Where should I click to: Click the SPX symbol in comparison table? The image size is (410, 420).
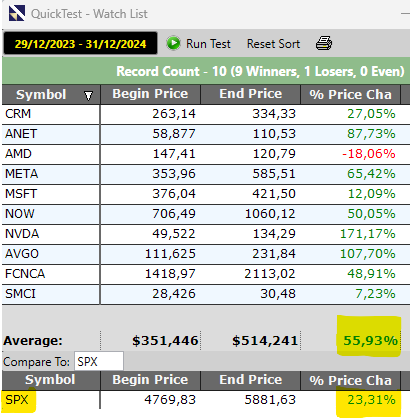click(x=17, y=399)
